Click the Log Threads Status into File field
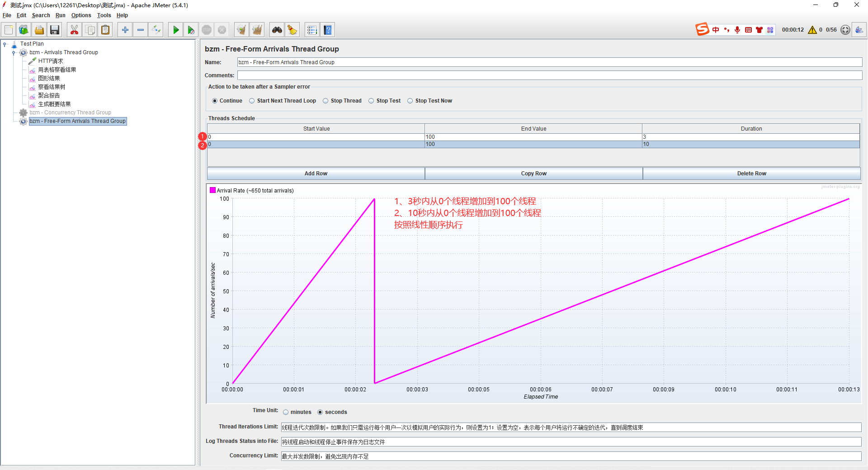868x470 pixels. pyautogui.click(x=571, y=442)
